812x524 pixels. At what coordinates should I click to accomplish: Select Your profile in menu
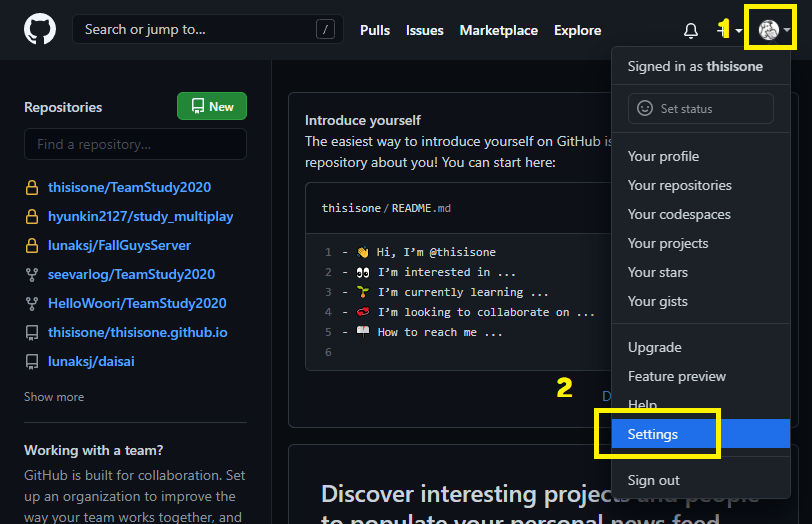click(x=701, y=156)
